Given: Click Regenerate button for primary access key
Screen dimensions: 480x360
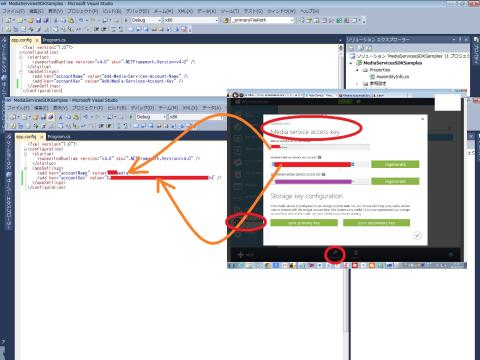Looking at the screenshot, I should 395,164.
